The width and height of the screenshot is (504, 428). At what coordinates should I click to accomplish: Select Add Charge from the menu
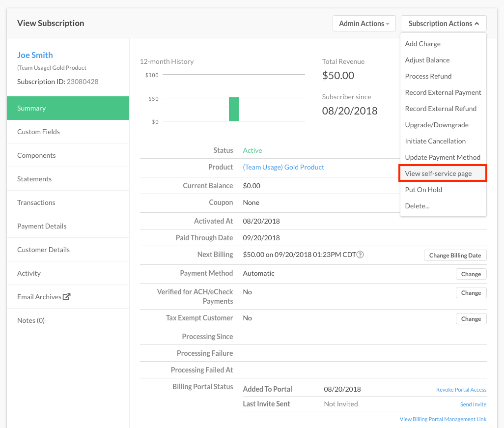[x=443, y=44]
